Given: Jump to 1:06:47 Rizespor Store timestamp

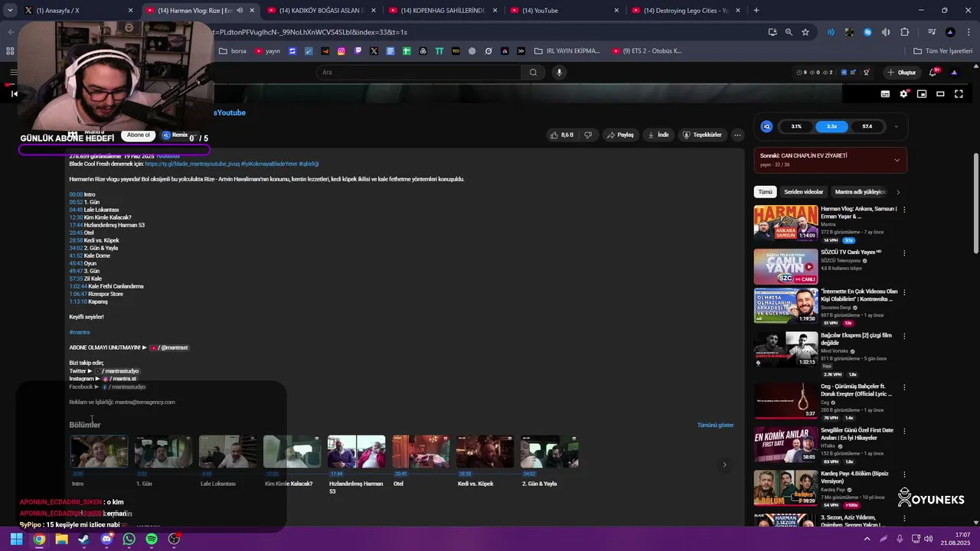Looking at the screenshot, I should pos(78,294).
